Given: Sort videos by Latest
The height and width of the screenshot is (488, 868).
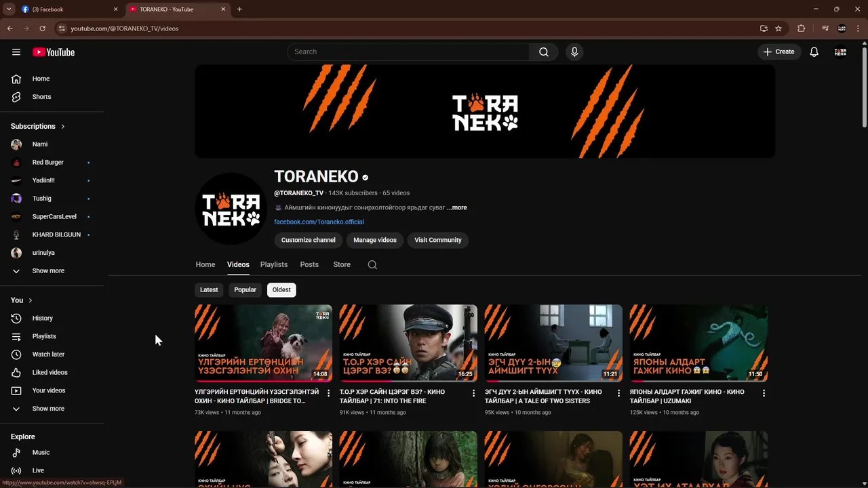Looking at the screenshot, I should 209,289.
